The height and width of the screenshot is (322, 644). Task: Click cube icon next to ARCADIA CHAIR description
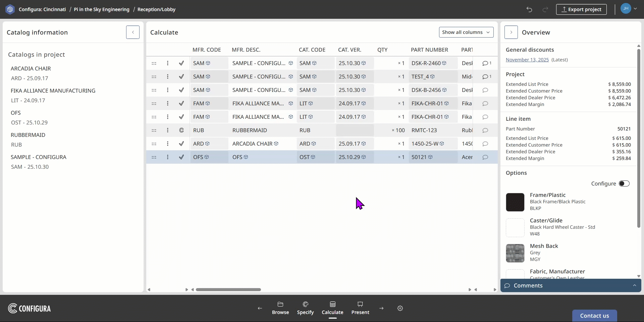[276, 144]
